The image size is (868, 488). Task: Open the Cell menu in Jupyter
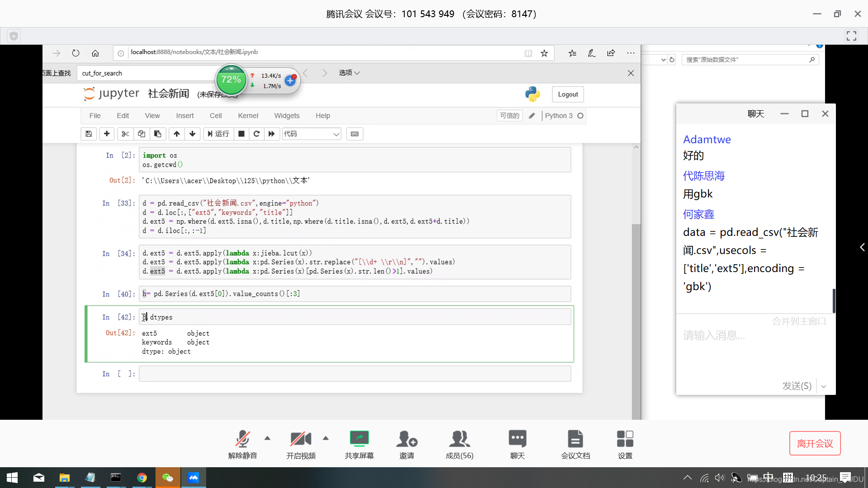[x=216, y=116]
